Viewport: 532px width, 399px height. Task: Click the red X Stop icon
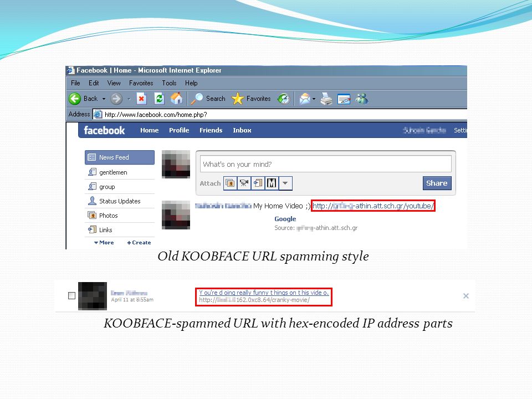point(141,99)
